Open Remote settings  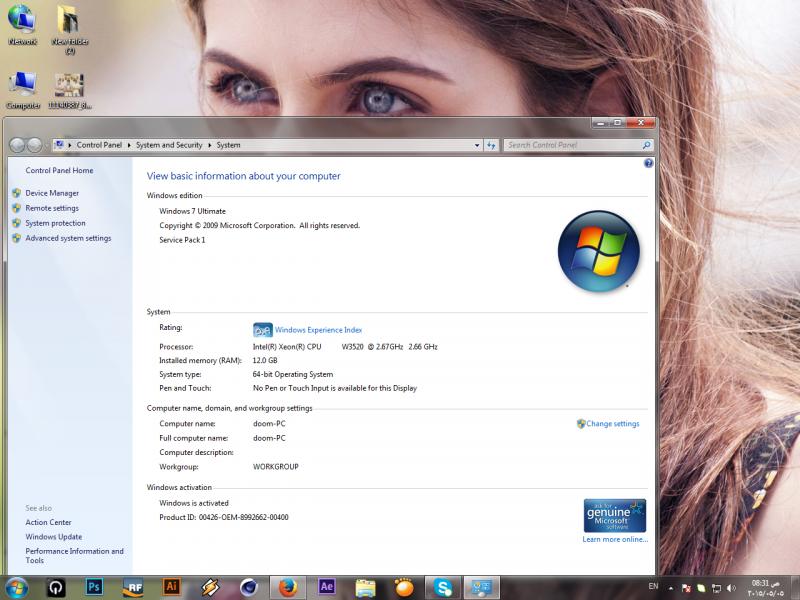pyautogui.click(x=52, y=208)
